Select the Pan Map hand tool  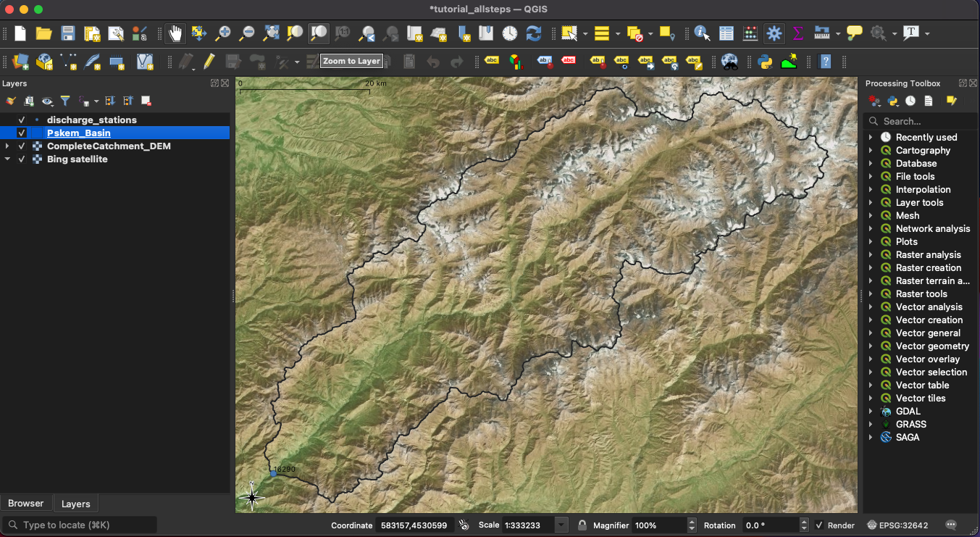(175, 33)
